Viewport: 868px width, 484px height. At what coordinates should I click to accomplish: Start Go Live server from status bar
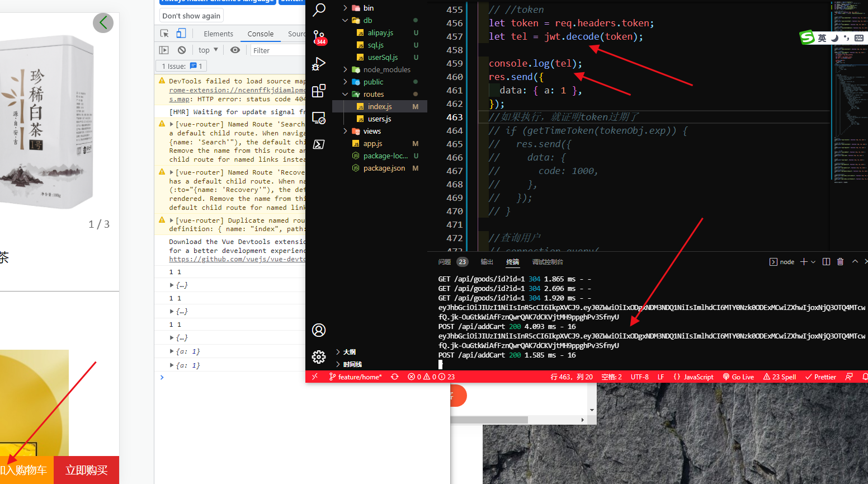pyautogui.click(x=738, y=377)
